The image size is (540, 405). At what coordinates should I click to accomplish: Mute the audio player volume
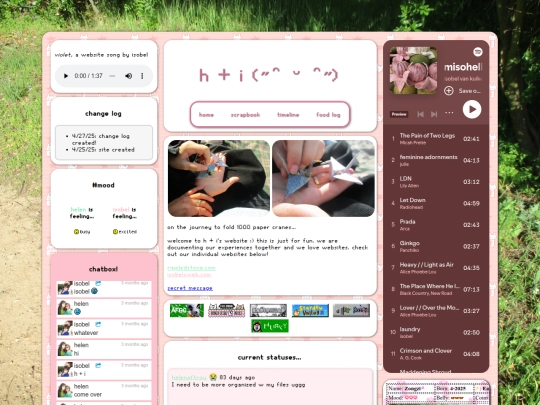pyautogui.click(x=128, y=76)
